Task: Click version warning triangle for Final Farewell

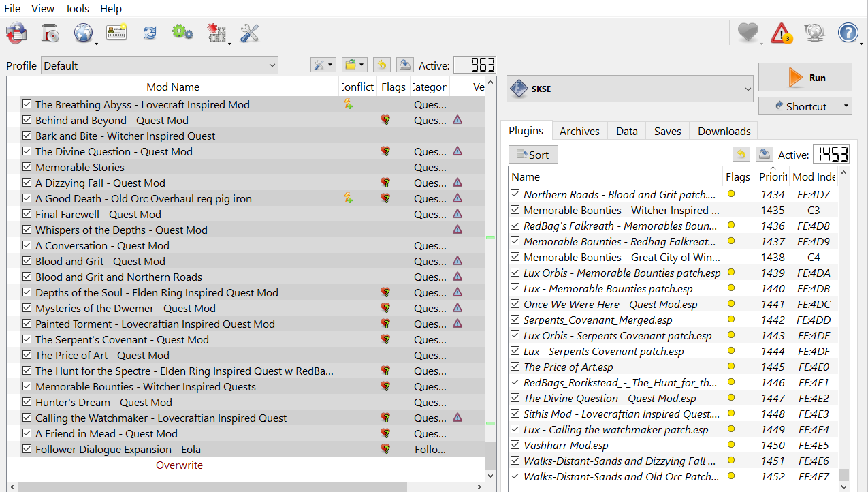Action: pos(457,214)
